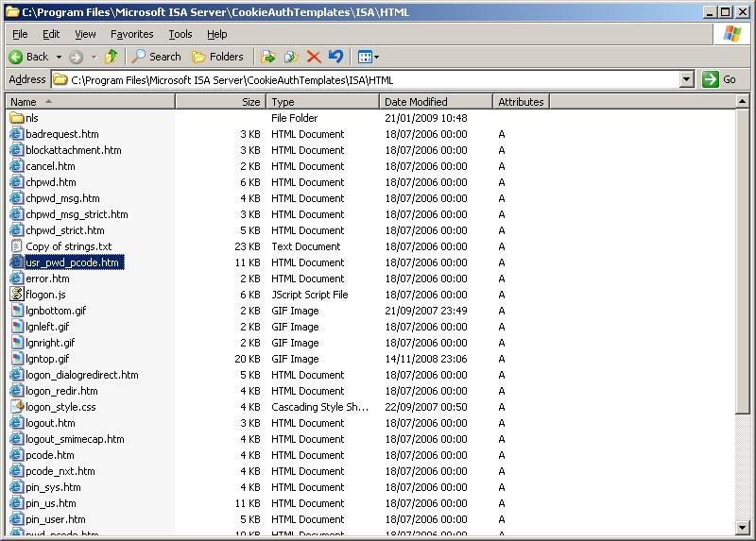Select file name chpwd_msg_strict.htm

point(77,214)
